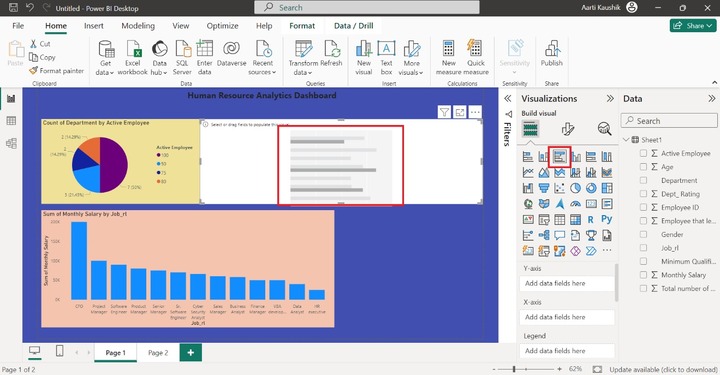Select the KPI visual icon
This screenshot has width=720, height=375.
click(528, 220)
